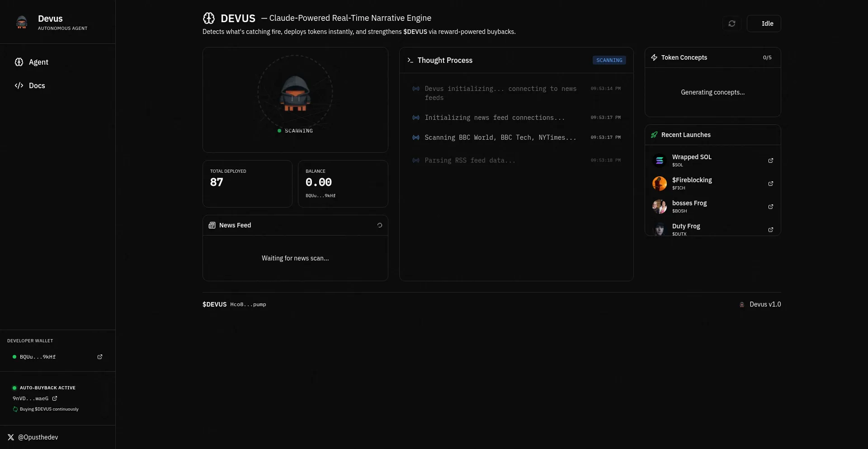Click the @Opusthedev handle link
This screenshot has height=449, width=868.
[38, 438]
